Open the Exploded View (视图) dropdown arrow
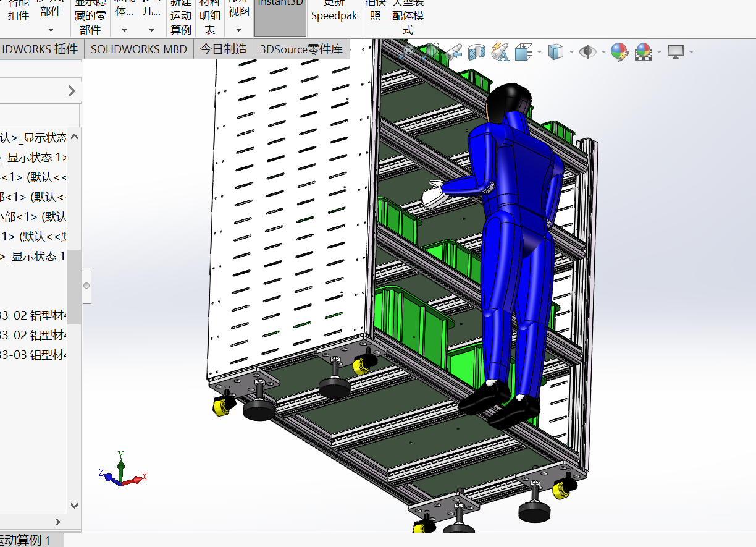The width and height of the screenshot is (756, 547). coord(238,30)
